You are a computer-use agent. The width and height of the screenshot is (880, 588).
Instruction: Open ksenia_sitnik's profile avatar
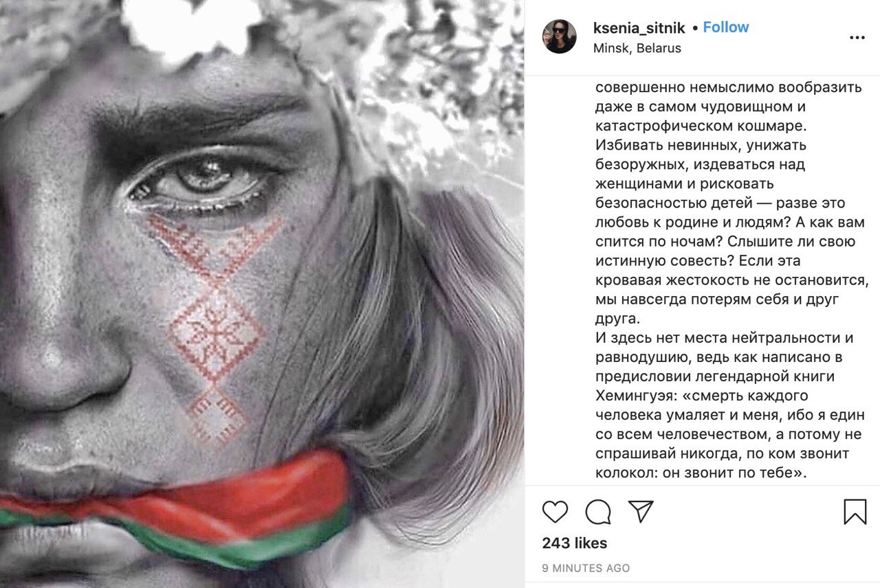tap(560, 37)
